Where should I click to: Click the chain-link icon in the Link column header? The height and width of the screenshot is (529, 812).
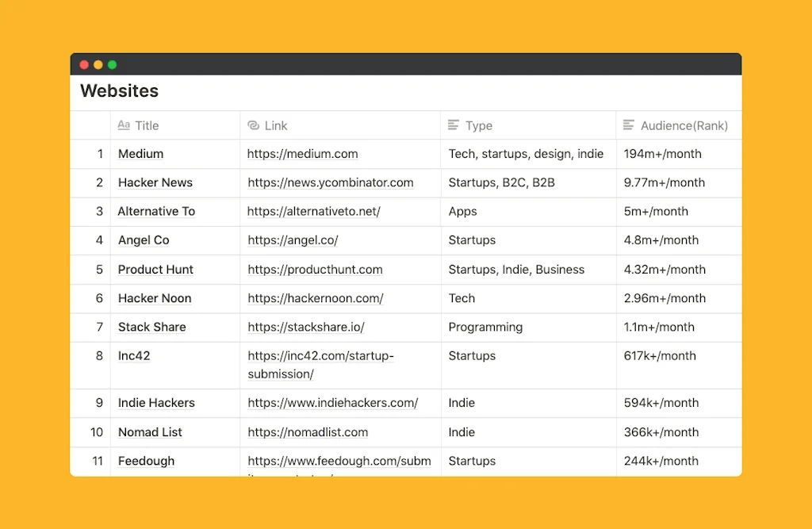point(254,125)
